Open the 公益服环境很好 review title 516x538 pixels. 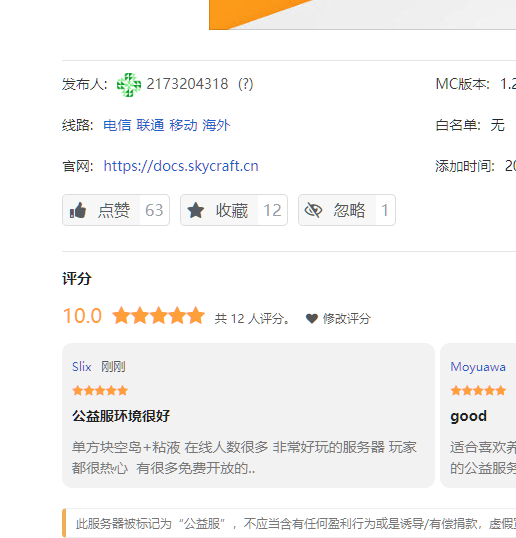pos(121,416)
